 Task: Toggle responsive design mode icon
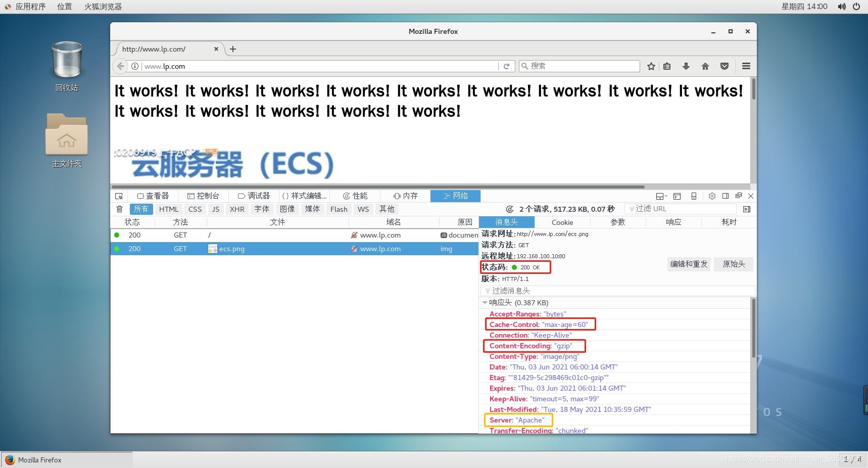tap(694, 196)
